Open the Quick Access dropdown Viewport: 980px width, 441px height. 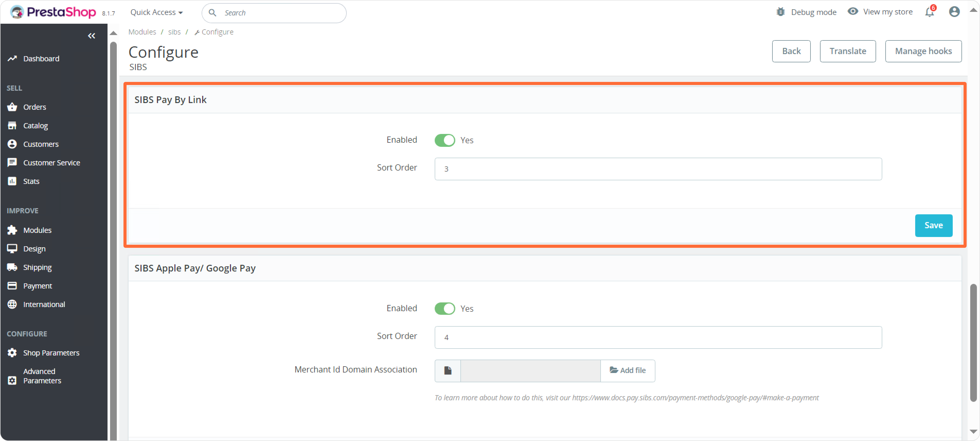pyautogui.click(x=156, y=12)
